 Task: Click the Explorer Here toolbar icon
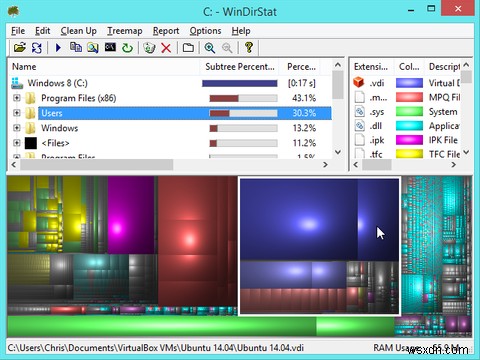pyautogui.click(x=93, y=48)
